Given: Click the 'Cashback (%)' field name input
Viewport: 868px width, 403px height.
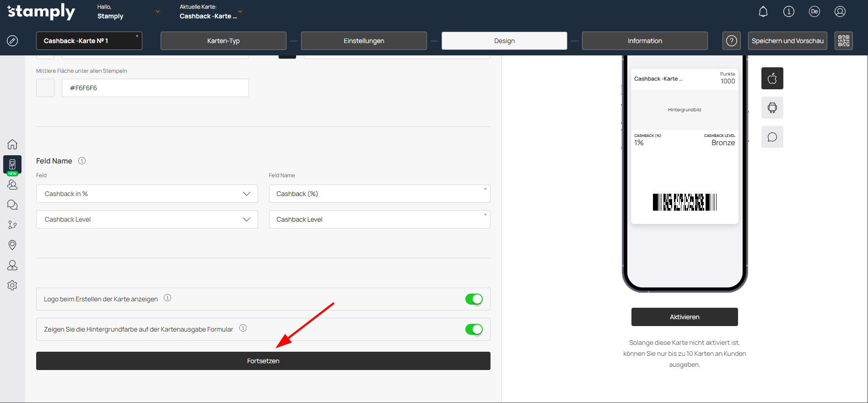Looking at the screenshot, I should [x=379, y=194].
